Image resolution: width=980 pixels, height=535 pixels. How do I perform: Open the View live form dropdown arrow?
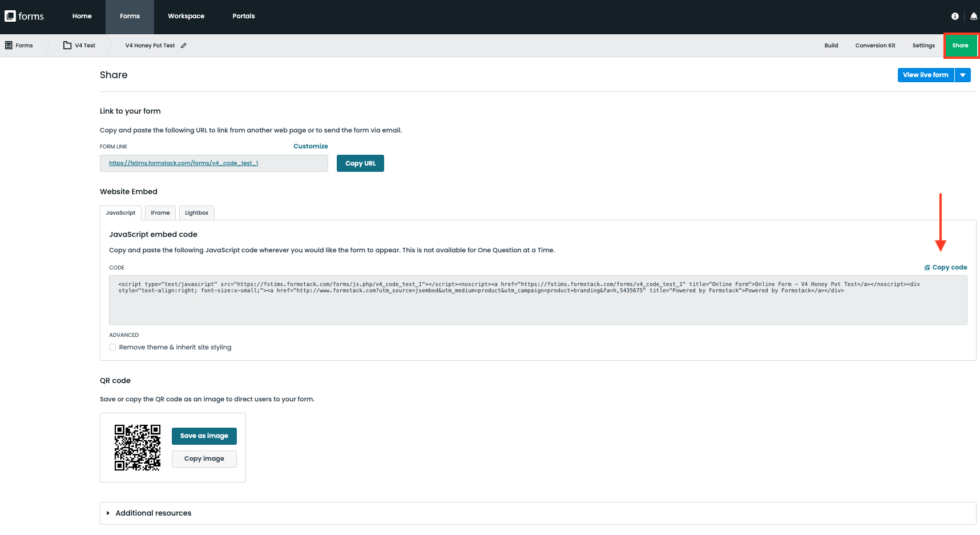coord(963,75)
